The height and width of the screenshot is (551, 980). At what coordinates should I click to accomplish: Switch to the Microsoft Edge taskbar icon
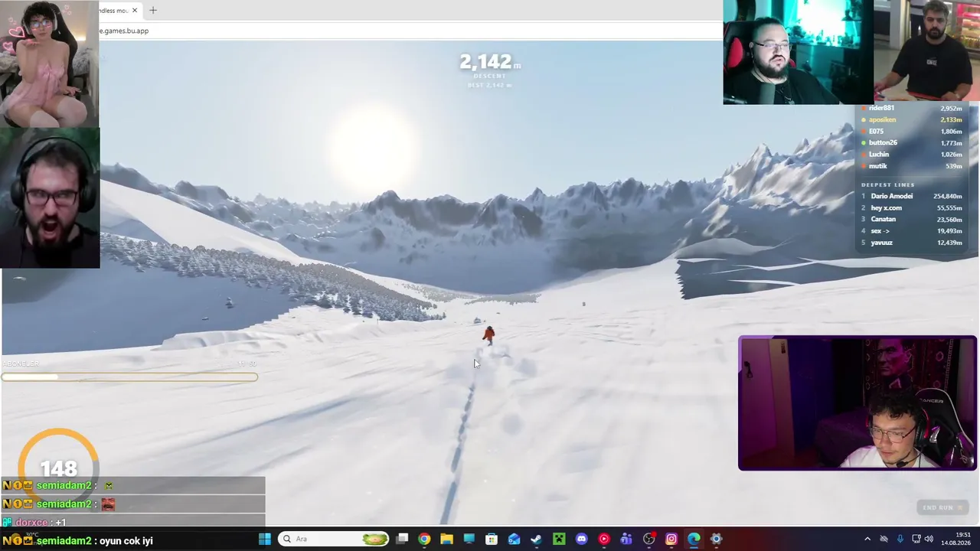(694, 539)
